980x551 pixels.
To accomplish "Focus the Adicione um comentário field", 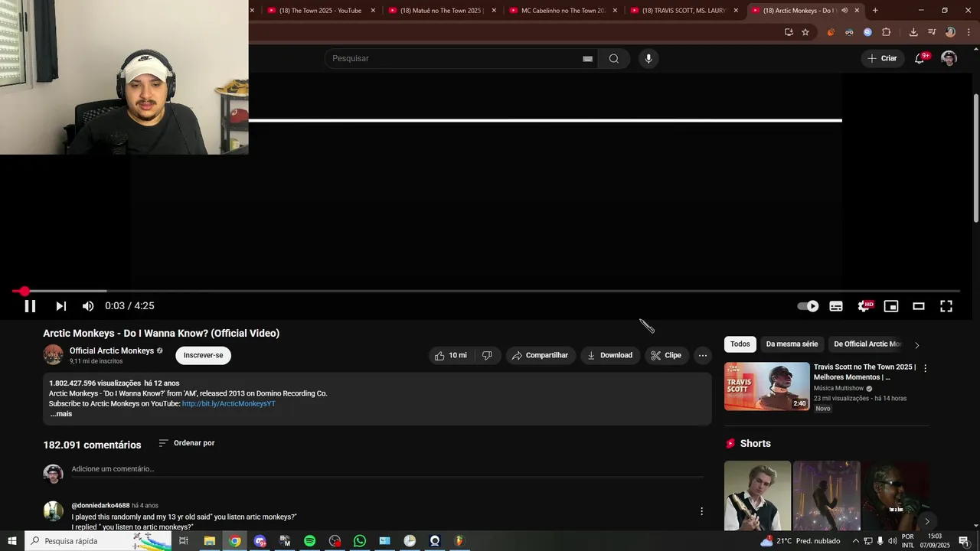I will 387,469.
